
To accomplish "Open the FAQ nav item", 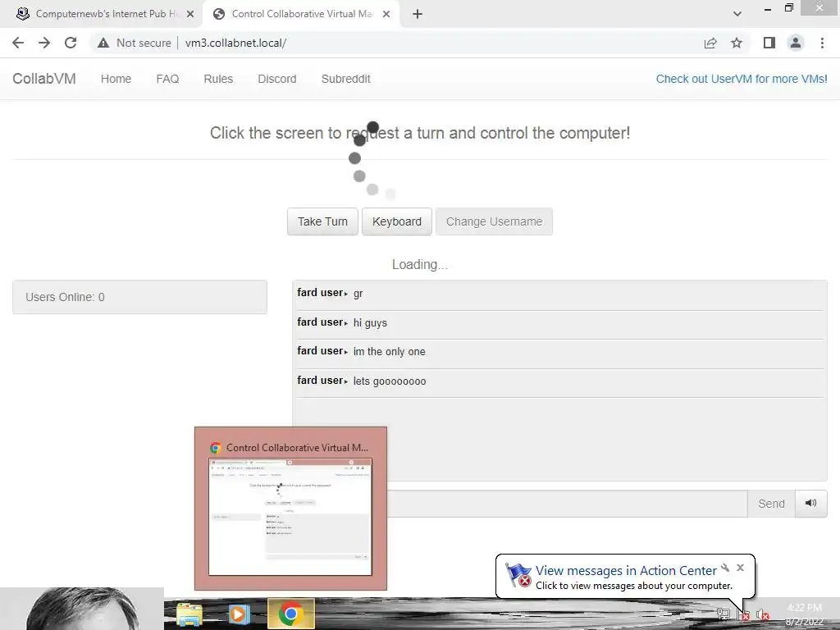I will point(167,79).
